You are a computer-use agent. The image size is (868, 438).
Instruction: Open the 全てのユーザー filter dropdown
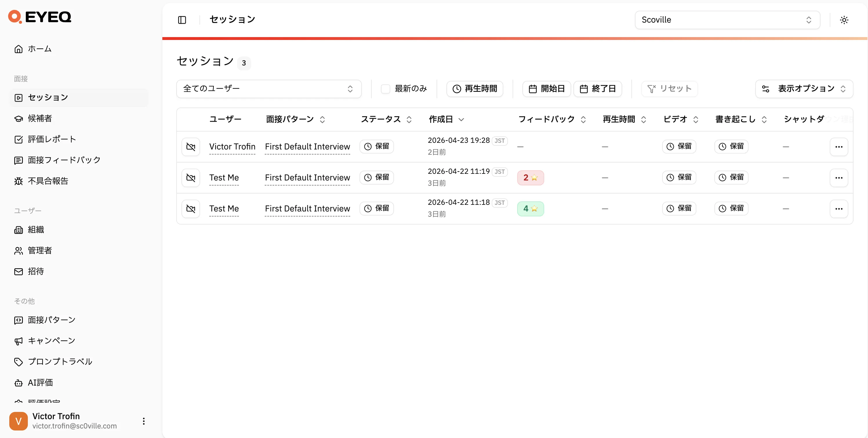268,89
